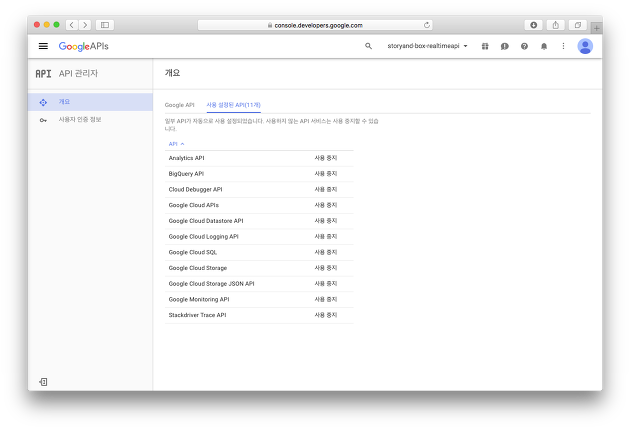Click the Safari address bar
The image size is (630, 430).
coord(315,25)
